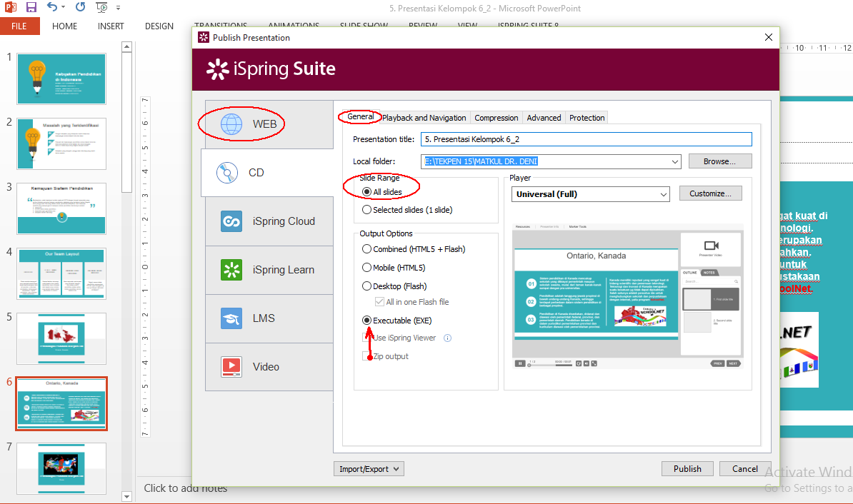Screen dimensions: 853x504
Task: Click slide panel scroll up arrow
Action: click(x=126, y=46)
